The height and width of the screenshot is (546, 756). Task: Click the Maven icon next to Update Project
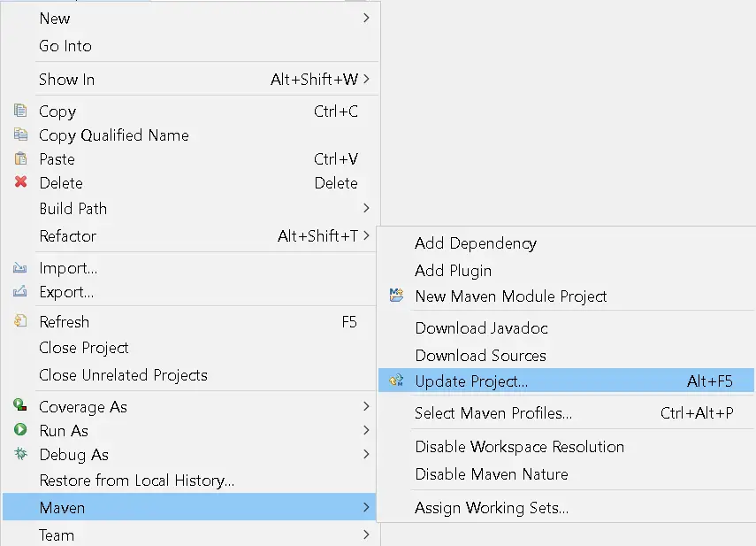396,381
